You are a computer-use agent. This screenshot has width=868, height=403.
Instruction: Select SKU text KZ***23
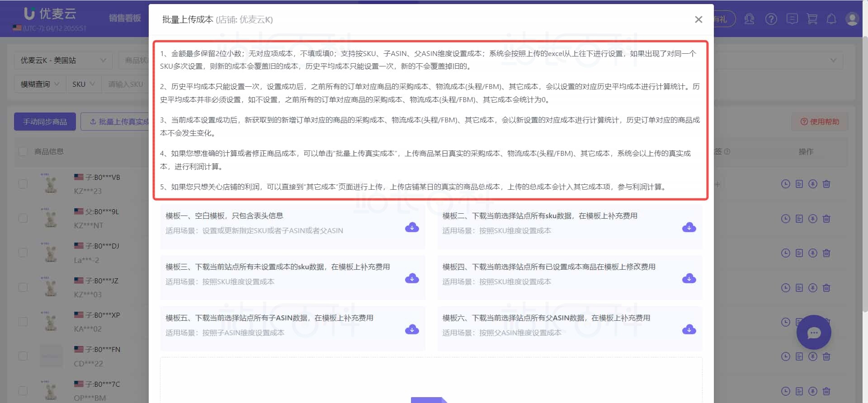88,191
